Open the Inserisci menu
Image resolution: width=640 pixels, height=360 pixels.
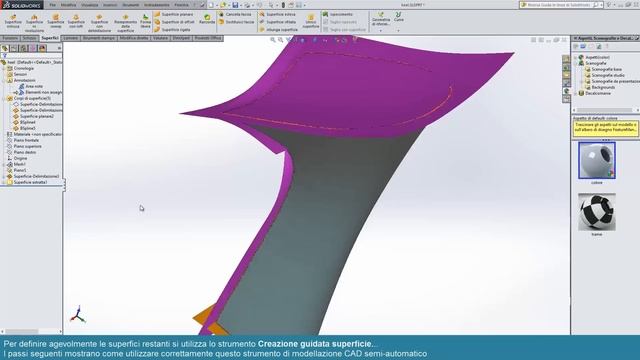[x=110, y=5]
